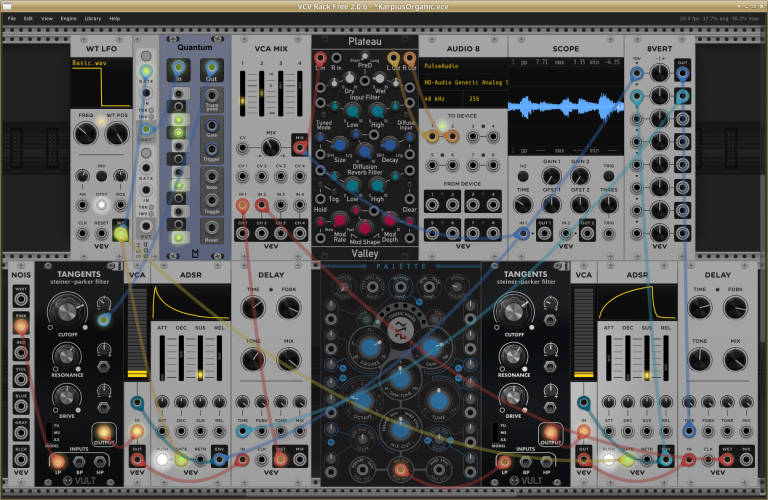Flip the left Tangents MODEL switch
Image resolution: width=768 pixels, height=500 pixels.
49,432
